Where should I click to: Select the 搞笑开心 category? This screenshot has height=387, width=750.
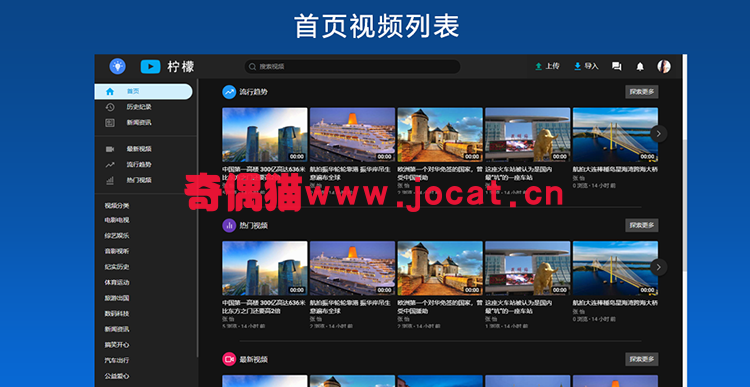(x=117, y=345)
